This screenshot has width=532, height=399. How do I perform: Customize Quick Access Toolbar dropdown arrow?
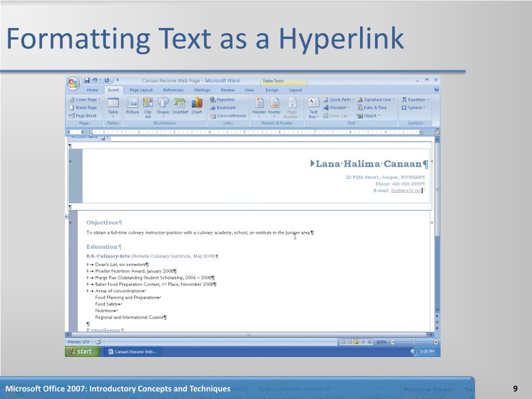pos(117,80)
